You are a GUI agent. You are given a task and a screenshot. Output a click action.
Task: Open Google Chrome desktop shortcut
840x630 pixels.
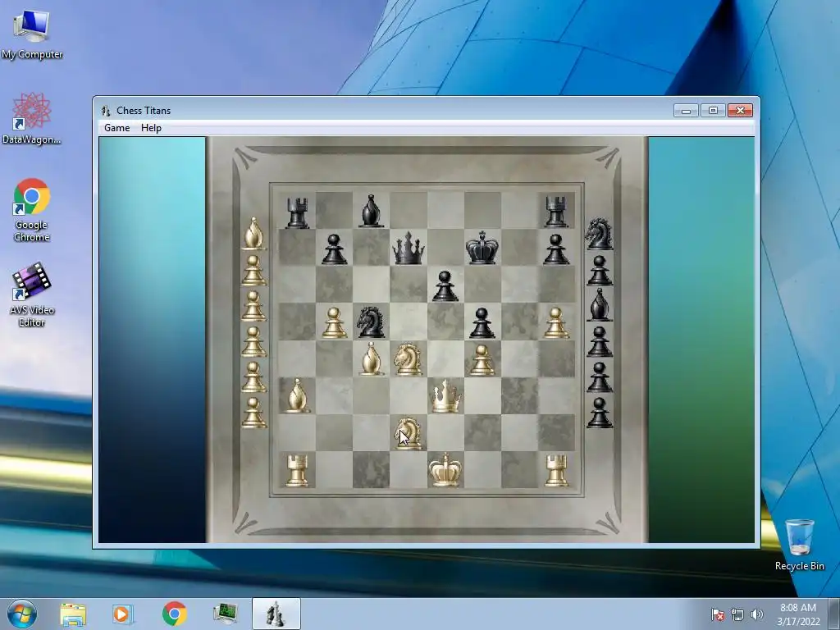click(32, 210)
